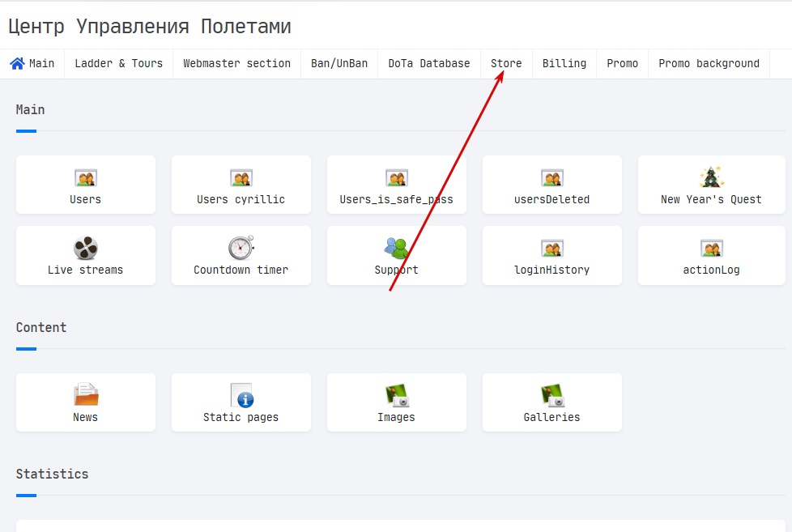The height and width of the screenshot is (532, 792).
Task: Open the usersDeleted icon
Action: (x=552, y=178)
